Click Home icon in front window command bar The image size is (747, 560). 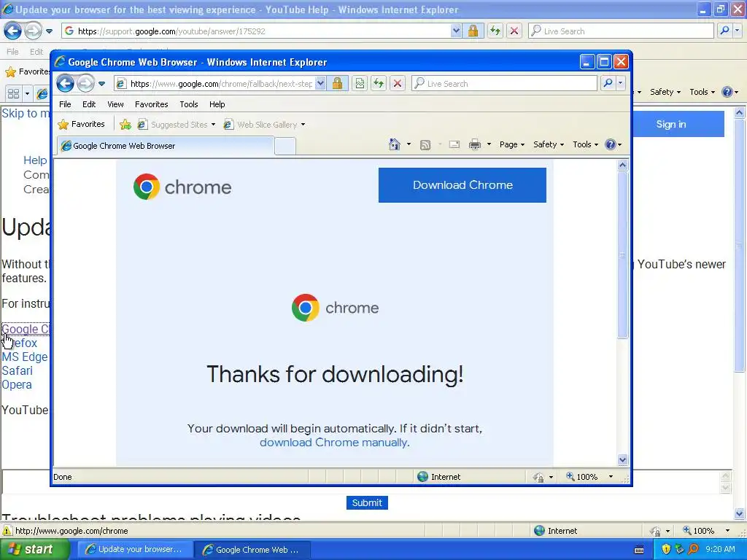coord(394,144)
